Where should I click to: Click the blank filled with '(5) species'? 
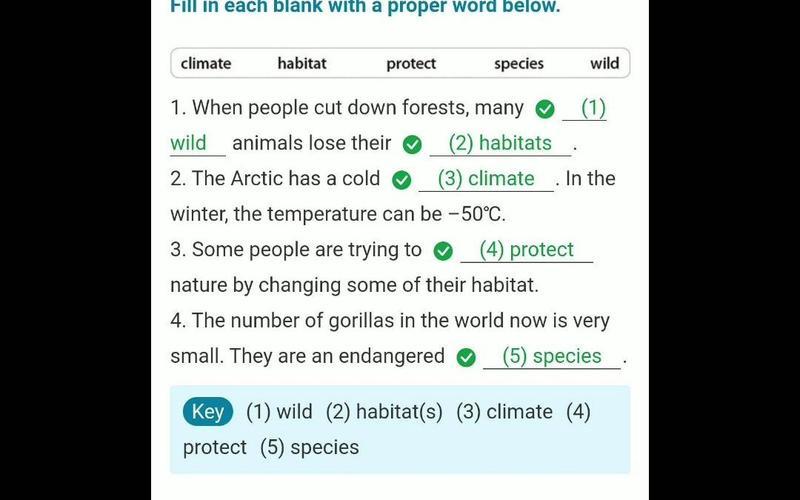552,357
